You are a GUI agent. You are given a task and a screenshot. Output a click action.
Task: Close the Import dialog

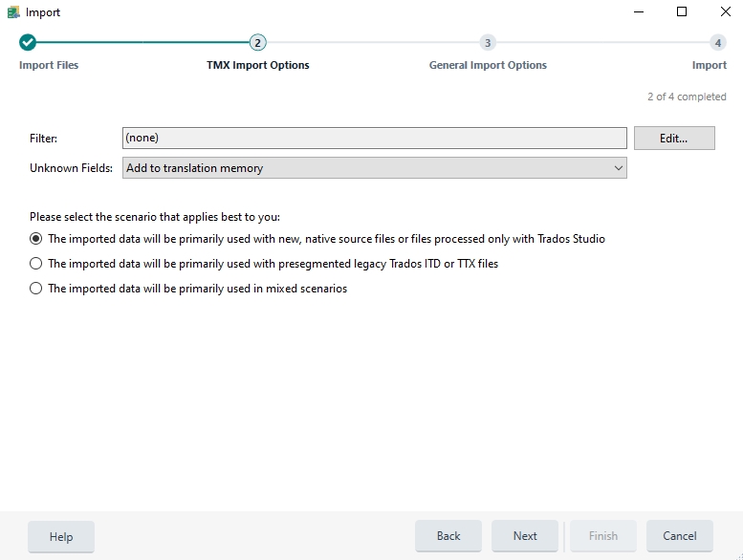726,11
